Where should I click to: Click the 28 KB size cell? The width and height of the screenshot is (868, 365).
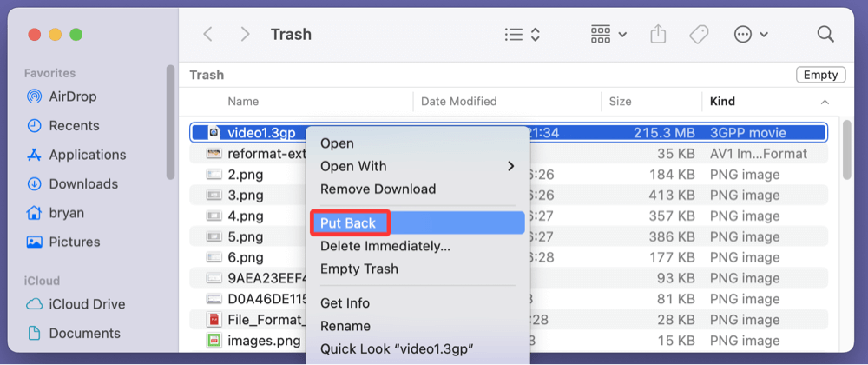[676, 320]
